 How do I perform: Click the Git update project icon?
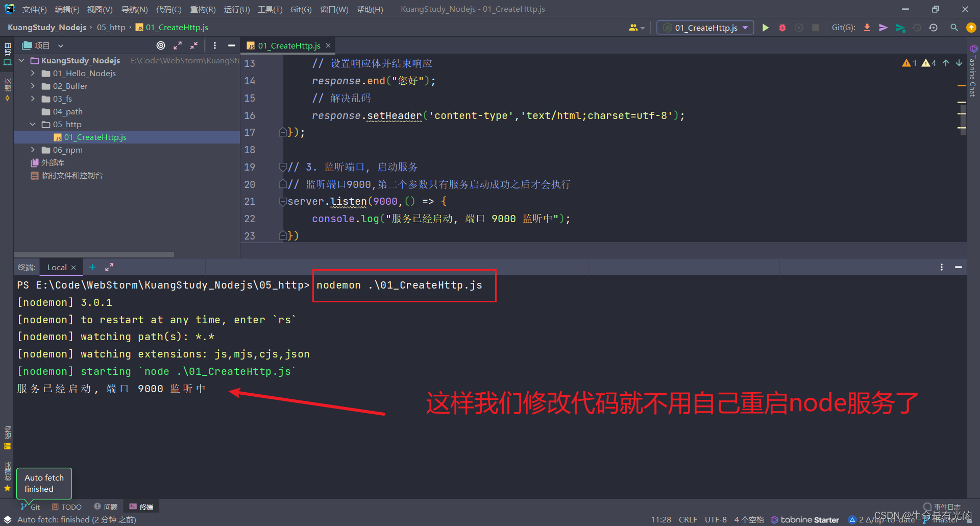(x=867, y=28)
